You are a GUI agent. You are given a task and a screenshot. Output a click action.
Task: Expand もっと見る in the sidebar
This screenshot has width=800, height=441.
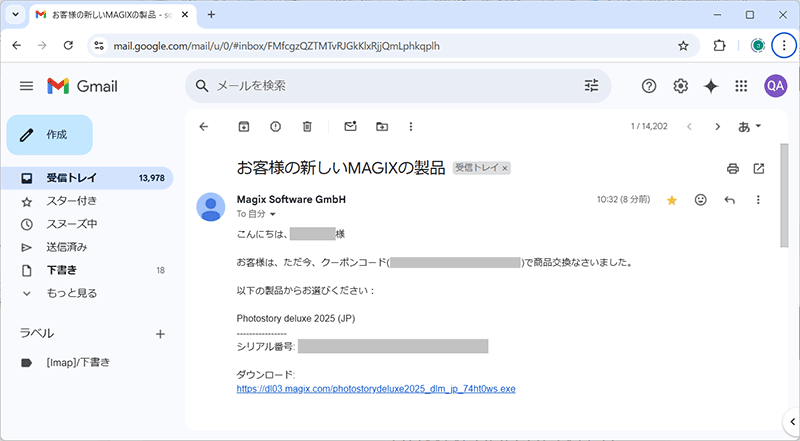71,293
